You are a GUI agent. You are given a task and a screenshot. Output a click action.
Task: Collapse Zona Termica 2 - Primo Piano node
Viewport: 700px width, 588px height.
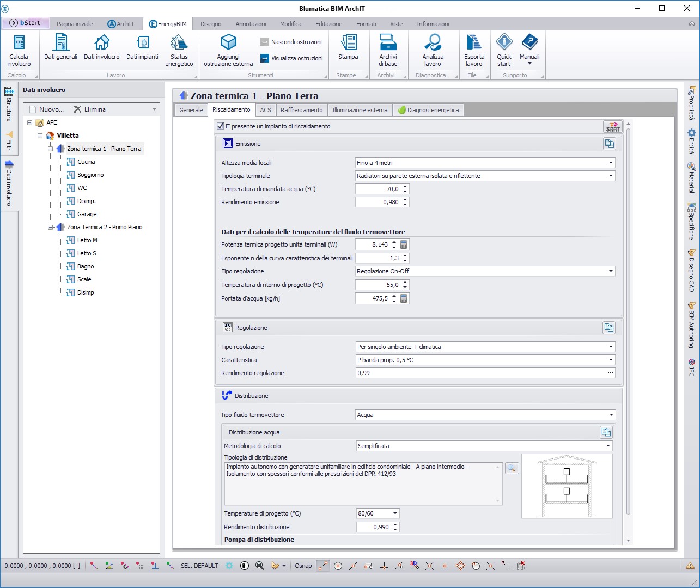point(50,227)
